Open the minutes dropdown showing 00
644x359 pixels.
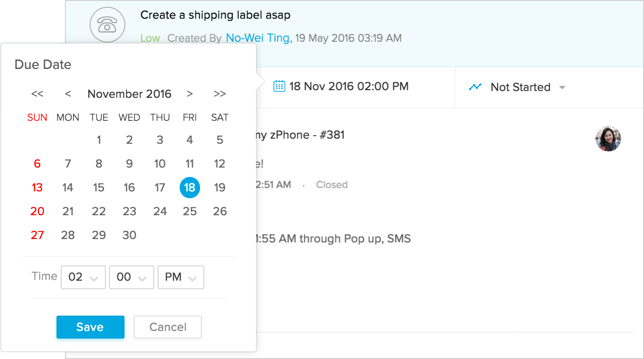click(x=132, y=277)
